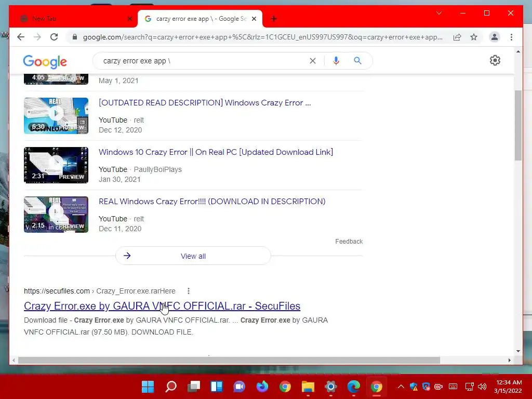Open Task View on taskbar
The height and width of the screenshot is (399, 532).
pyautogui.click(x=194, y=387)
